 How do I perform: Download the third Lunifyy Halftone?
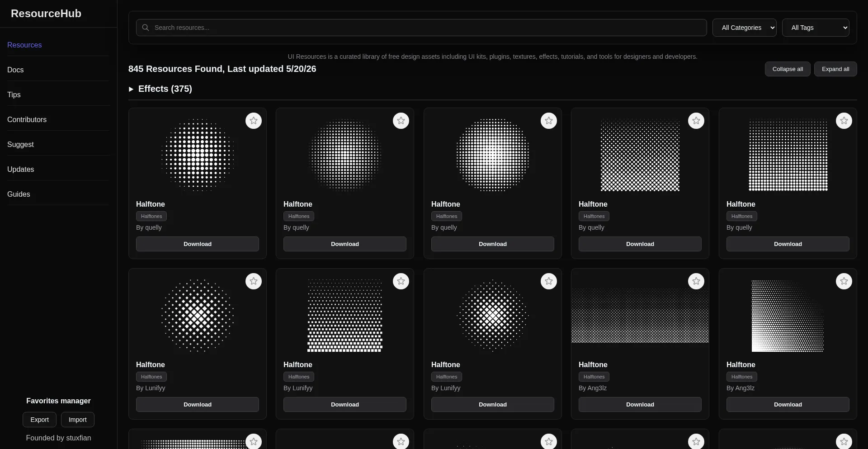(x=493, y=404)
